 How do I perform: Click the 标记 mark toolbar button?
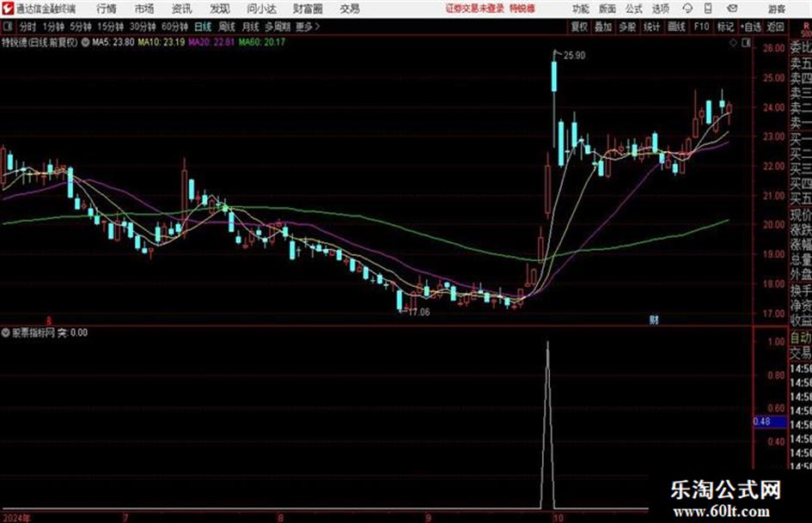click(x=725, y=27)
